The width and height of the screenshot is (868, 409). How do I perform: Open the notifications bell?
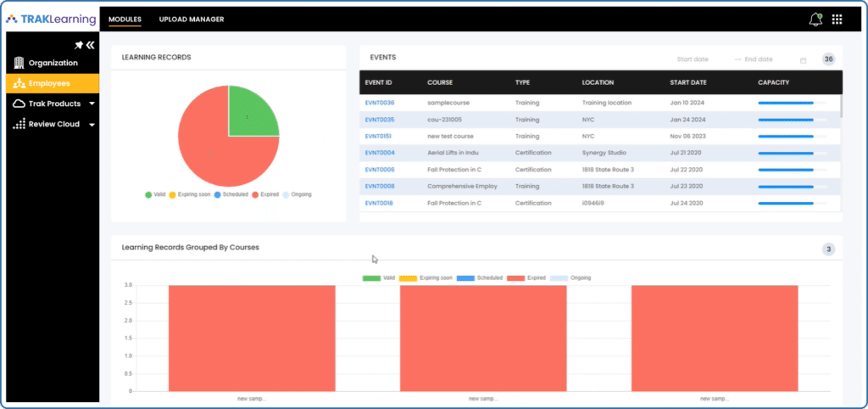tap(815, 20)
